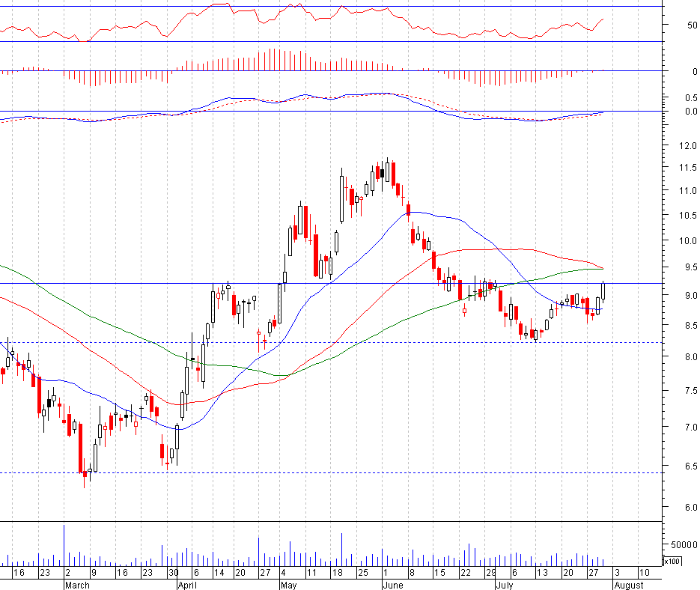Click the May month label on the date axis

tap(289, 585)
